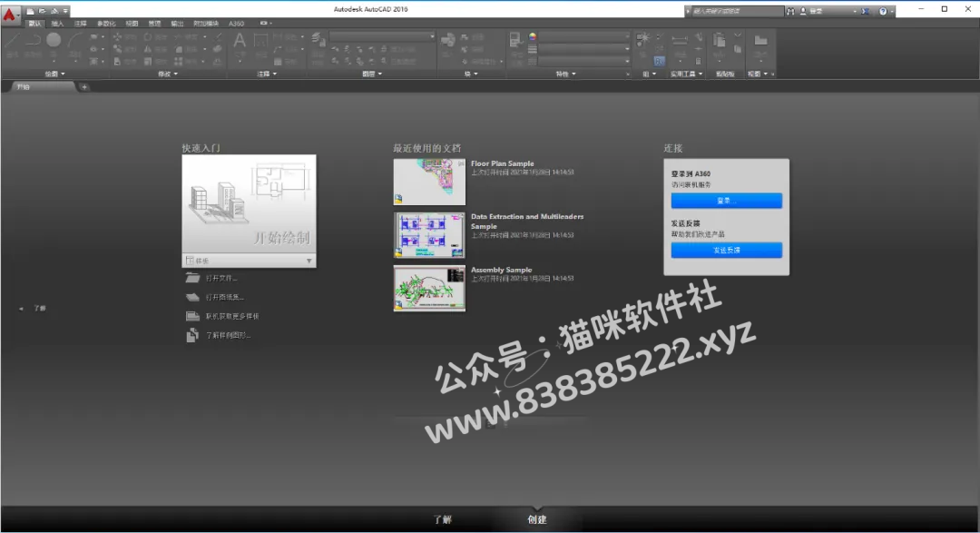Click the left-side 了解 arrow link
This screenshot has height=533, width=980.
pos(33,309)
